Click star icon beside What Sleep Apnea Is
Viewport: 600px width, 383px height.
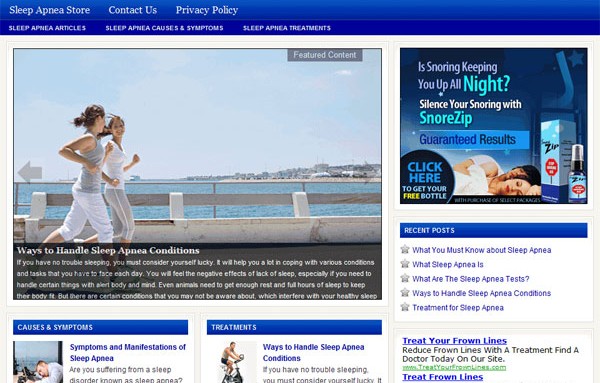coord(405,264)
